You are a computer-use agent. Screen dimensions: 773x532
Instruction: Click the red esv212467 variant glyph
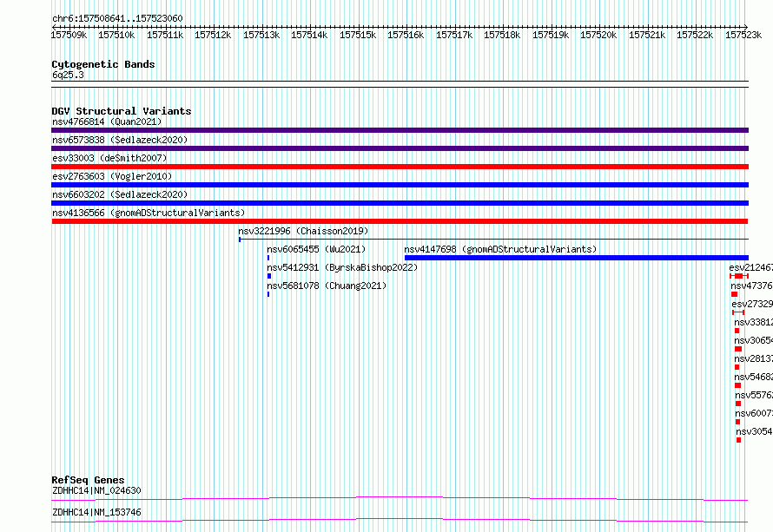pos(739,276)
